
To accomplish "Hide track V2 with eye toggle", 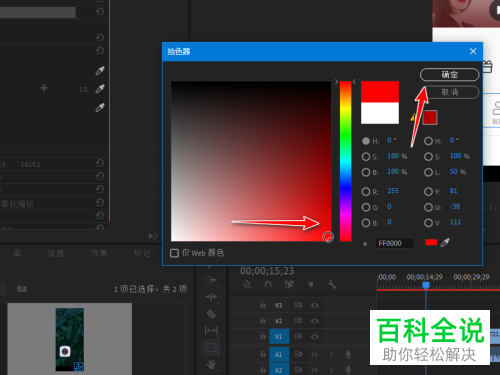I will pos(314,321).
